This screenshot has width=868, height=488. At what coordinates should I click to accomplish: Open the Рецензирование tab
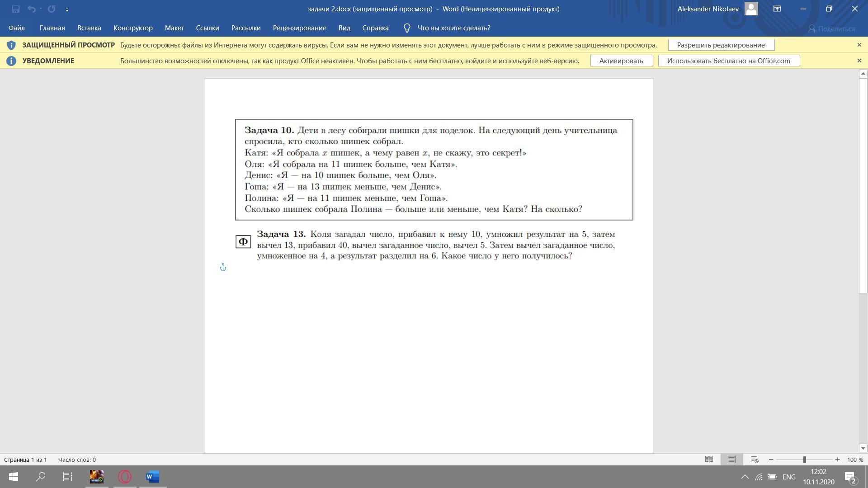pyautogui.click(x=299, y=28)
